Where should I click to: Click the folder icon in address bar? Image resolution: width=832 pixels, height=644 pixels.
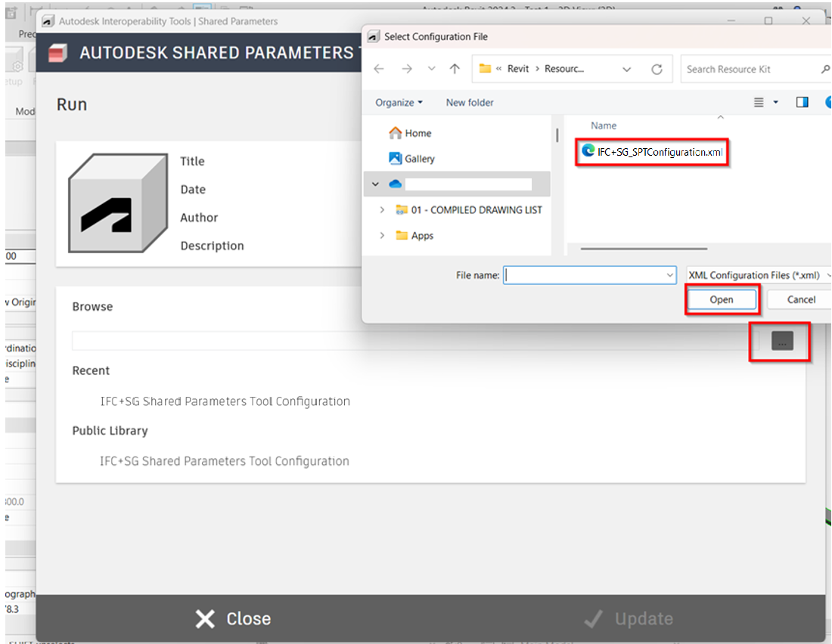[485, 69]
